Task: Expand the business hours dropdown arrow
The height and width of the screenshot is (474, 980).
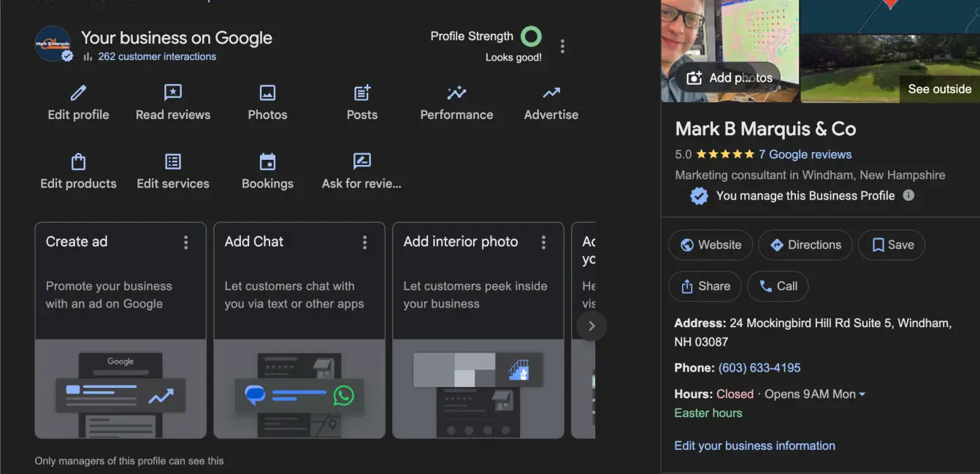Action: tap(862, 394)
